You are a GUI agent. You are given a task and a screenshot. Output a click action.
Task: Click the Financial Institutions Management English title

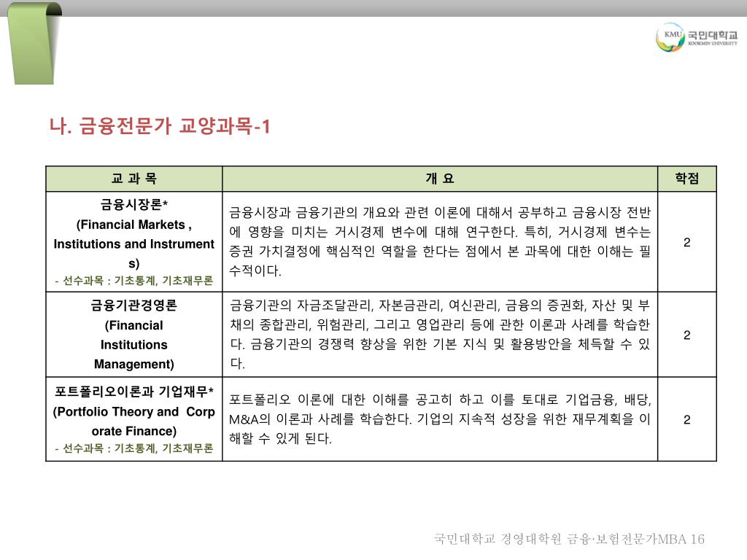point(134,345)
